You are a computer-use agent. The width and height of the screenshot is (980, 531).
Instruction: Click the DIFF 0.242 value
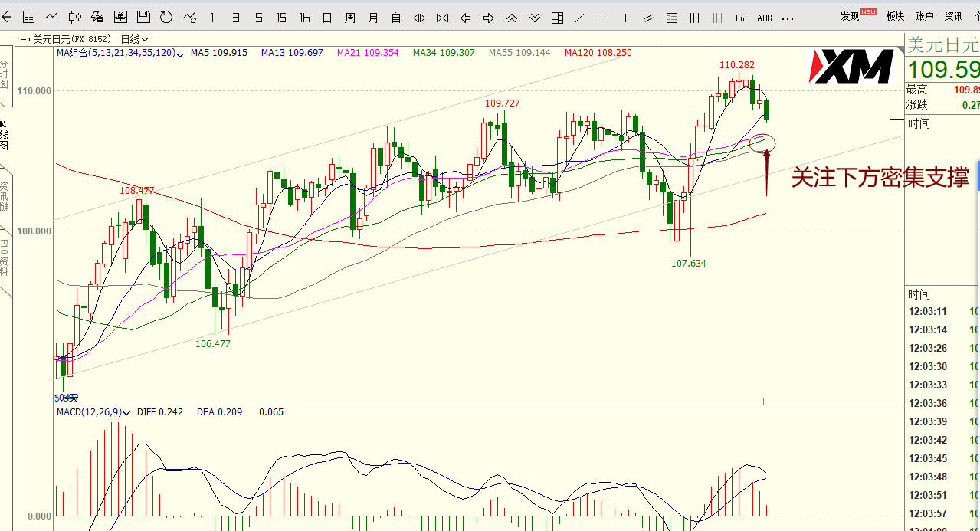click(x=160, y=412)
